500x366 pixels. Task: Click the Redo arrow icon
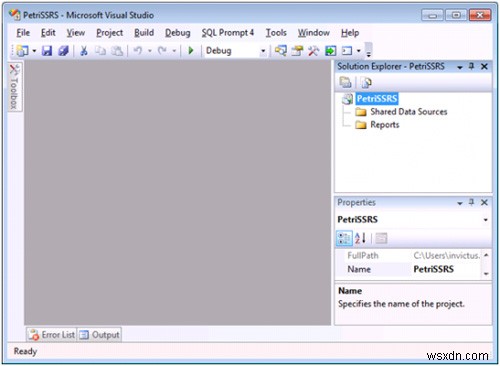coord(162,51)
